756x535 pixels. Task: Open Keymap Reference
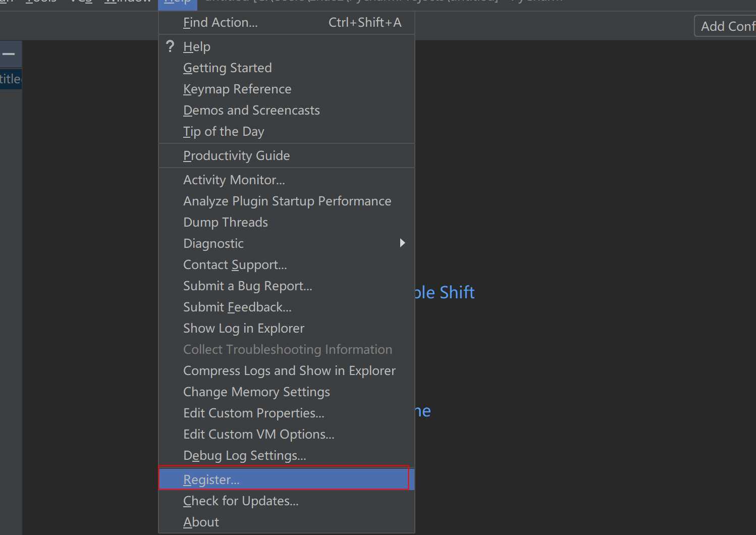point(237,89)
